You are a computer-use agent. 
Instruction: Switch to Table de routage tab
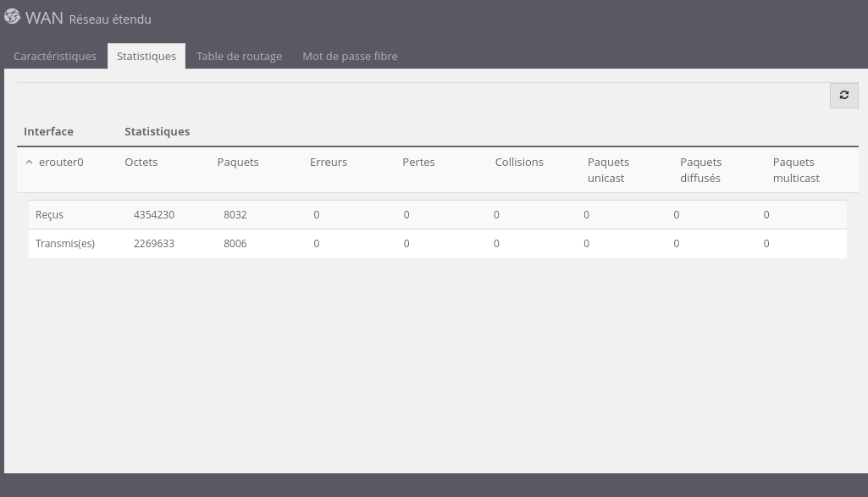pyautogui.click(x=239, y=56)
